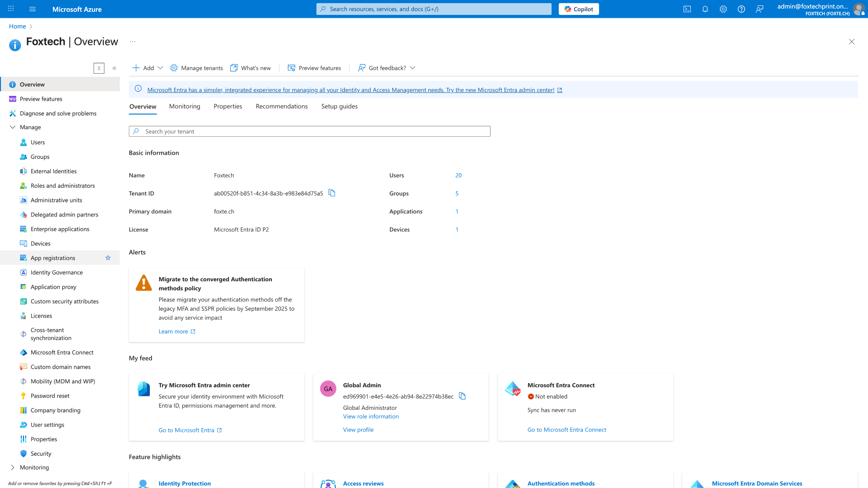The image size is (868, 488).
Task: Click the Search your tenant field
Action: 309,131
